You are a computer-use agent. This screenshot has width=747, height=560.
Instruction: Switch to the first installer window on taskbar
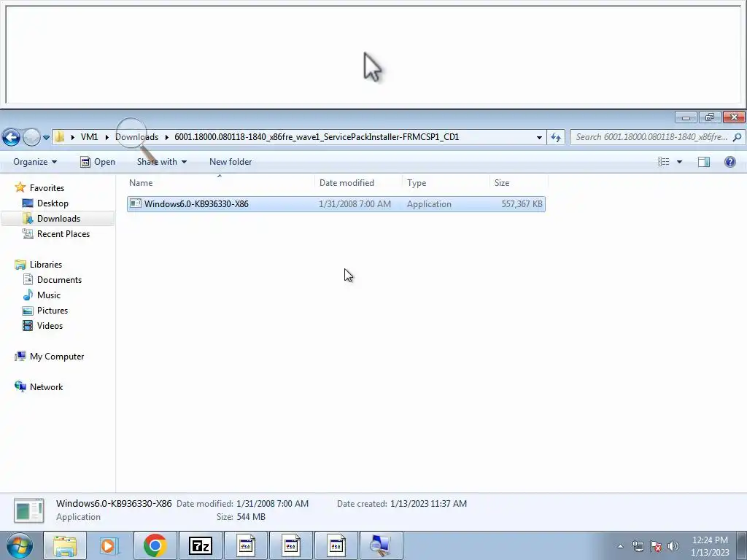(x=245, y=545)
